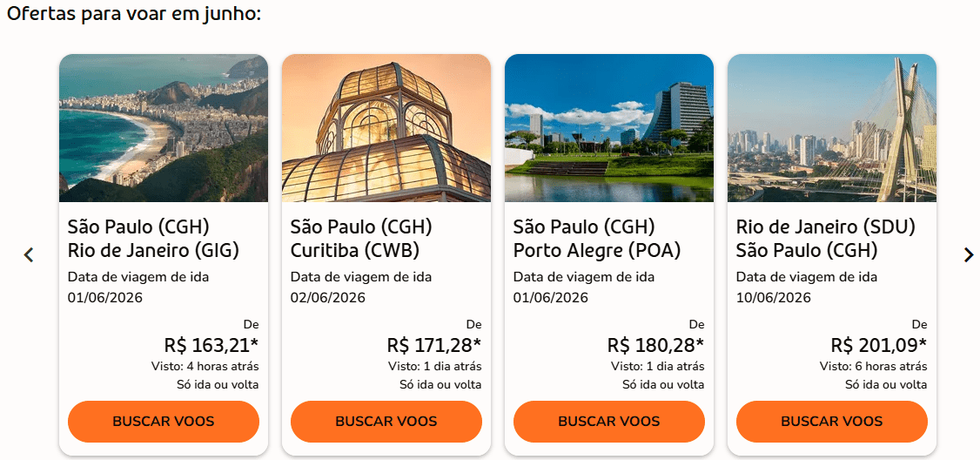Screen dimensions: 980x460
Task: Click the São Paulo (CGH) Curitiba (CWB) title
Action: coord(361,239)
